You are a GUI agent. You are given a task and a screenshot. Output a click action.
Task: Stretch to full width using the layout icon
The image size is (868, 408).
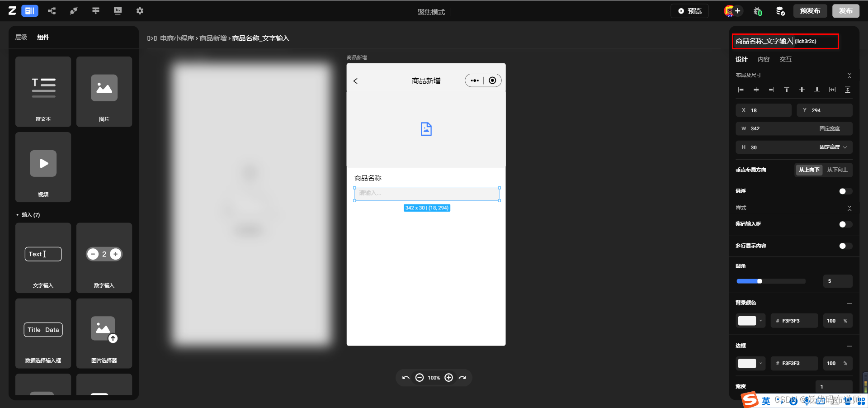[x=832, y=90]
